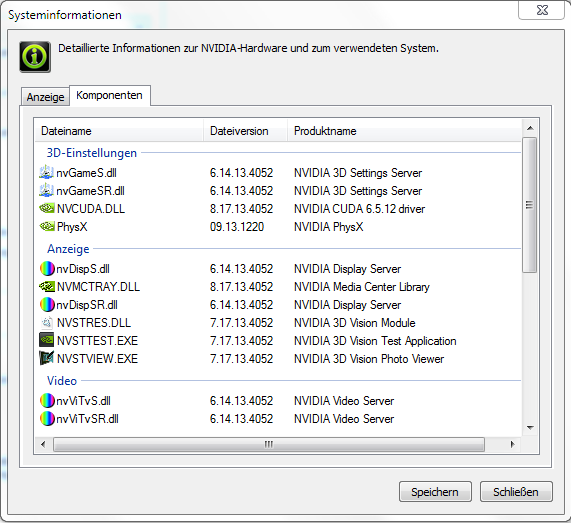Click the horizontal scrollbar left arrow
Image resolution: width=571 pixels, height=523 pixels.
[43, 444]
